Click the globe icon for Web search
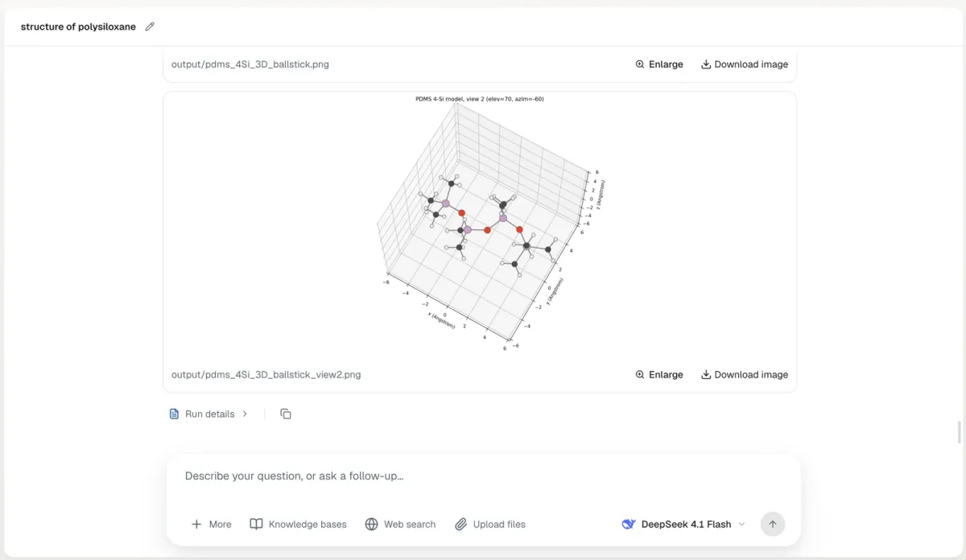The height and width of the screenshot is (560, 966). (371, 525)
